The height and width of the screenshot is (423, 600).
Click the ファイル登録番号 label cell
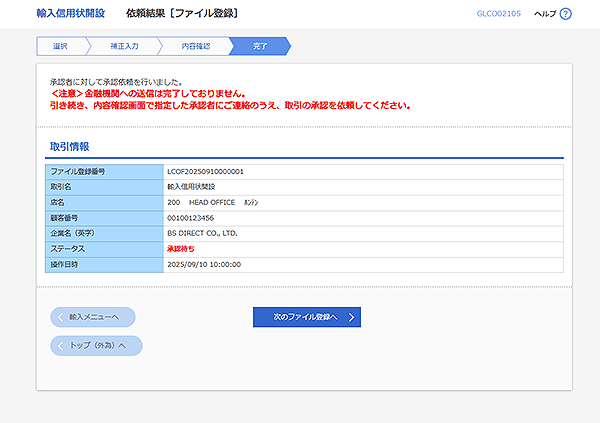click(x=104, y=172)
